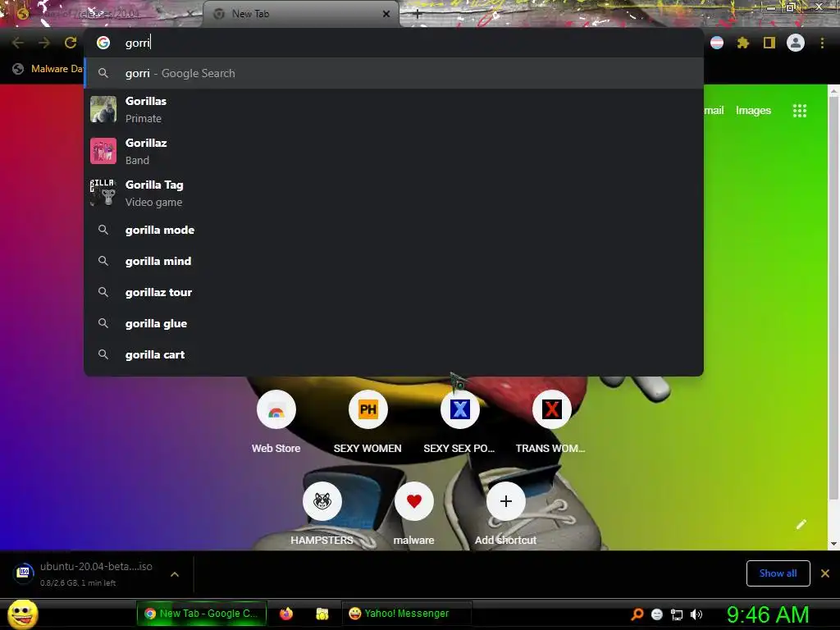Click the Google logo in address bar
This screenshot has width=840, height=630.
point(103,43)
